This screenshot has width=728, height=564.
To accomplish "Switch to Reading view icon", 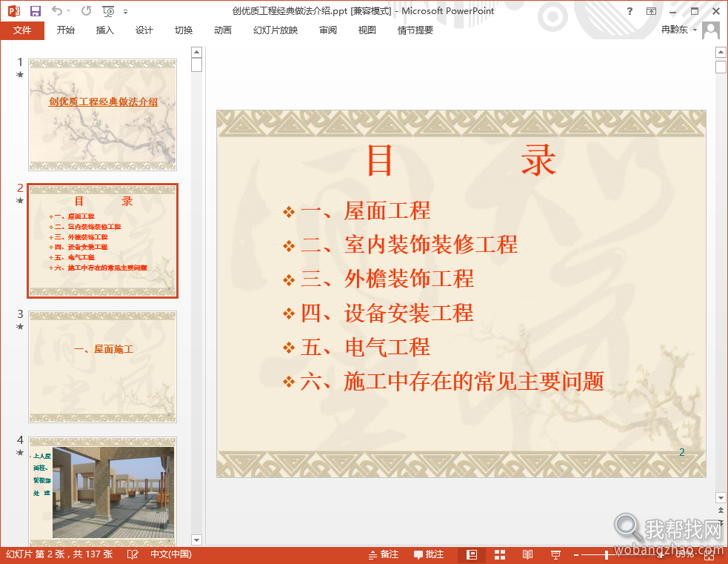I will point(527,554).
